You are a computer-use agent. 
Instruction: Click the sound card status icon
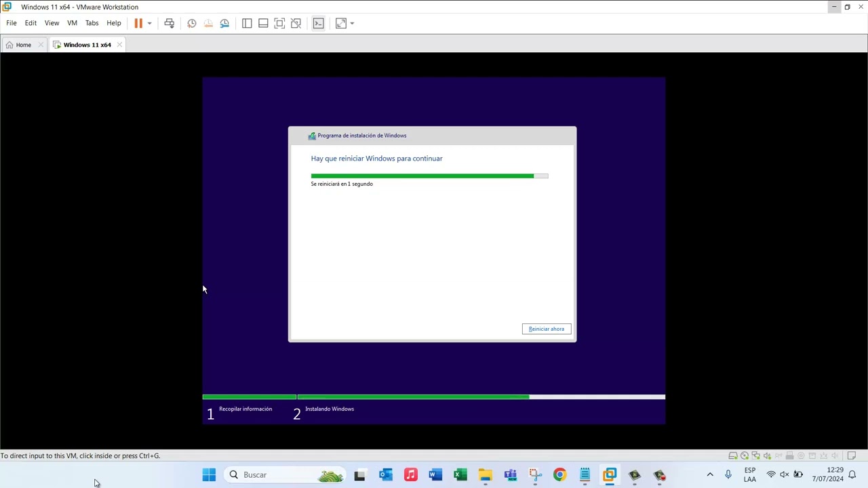[x=767, y=455]
